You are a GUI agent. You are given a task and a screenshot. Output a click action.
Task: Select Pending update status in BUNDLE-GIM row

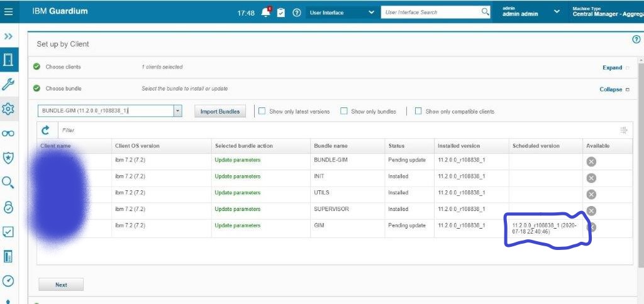[407, 160]
